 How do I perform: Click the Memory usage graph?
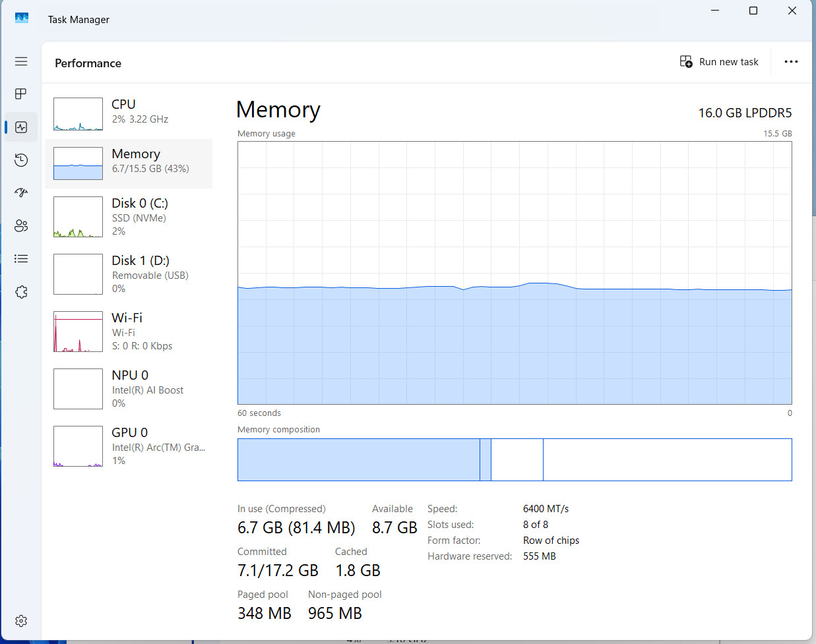515,273
